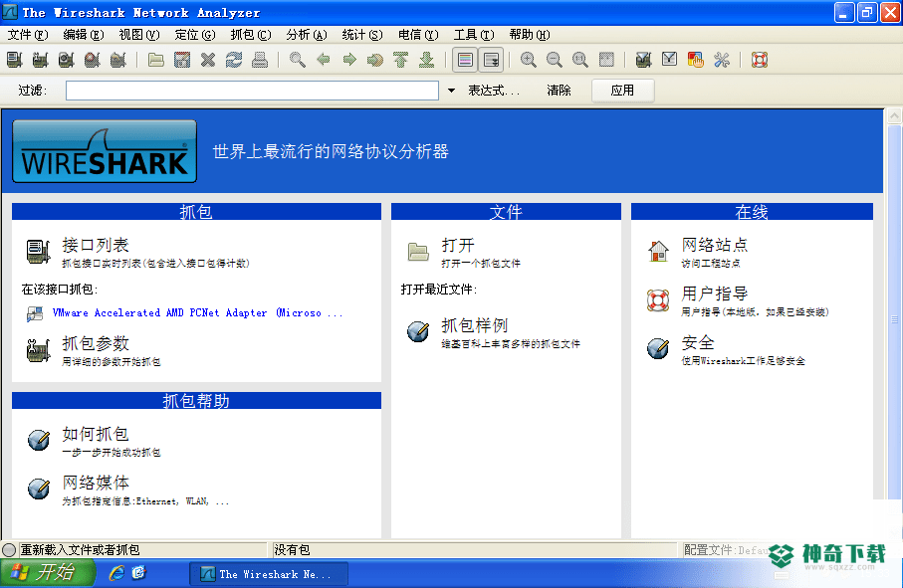Toggle packet list colorize button
903x588 pixels.
(x=465, y=60)
